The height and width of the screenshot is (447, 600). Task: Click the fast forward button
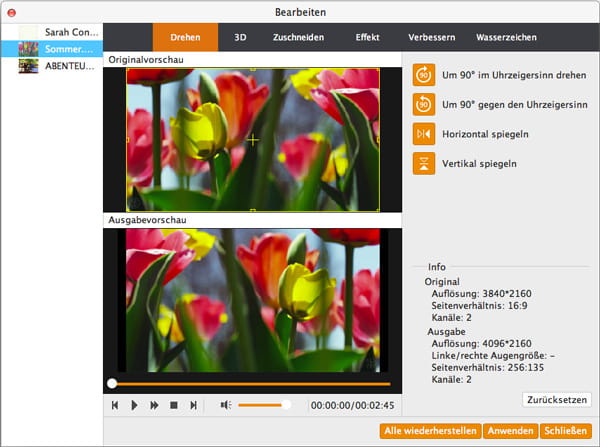click(154, 405)
